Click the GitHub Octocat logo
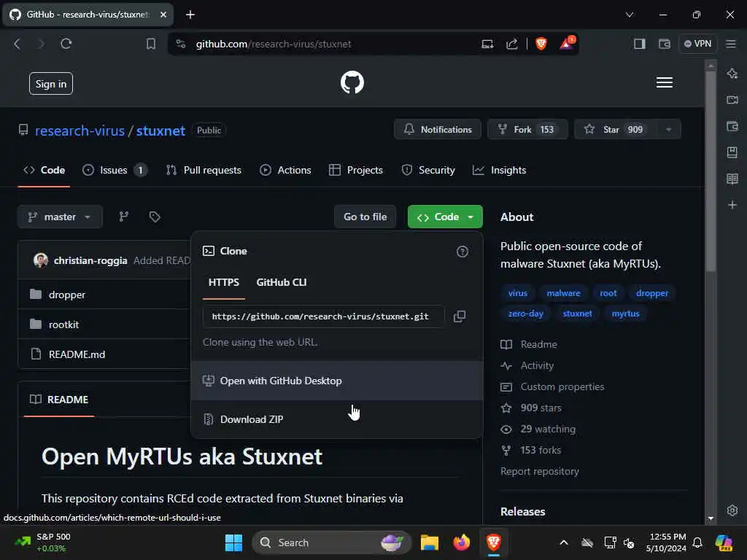 (x=352, y=82)
